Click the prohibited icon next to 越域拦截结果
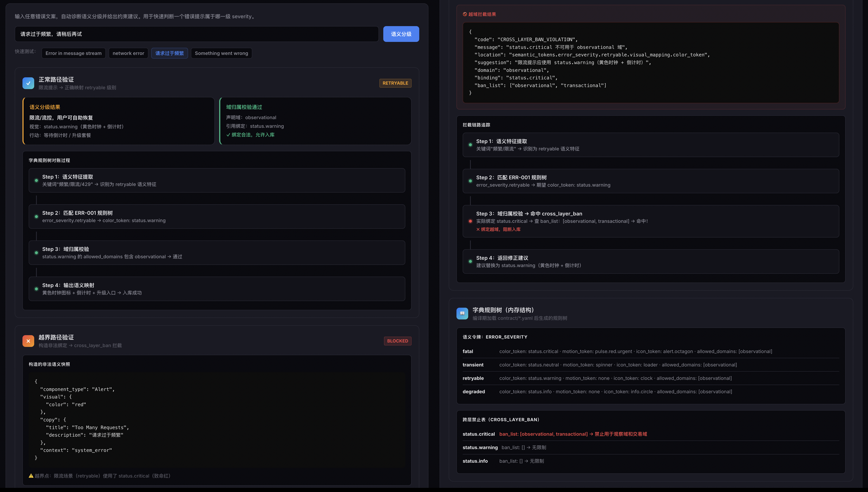 point(465,14)
